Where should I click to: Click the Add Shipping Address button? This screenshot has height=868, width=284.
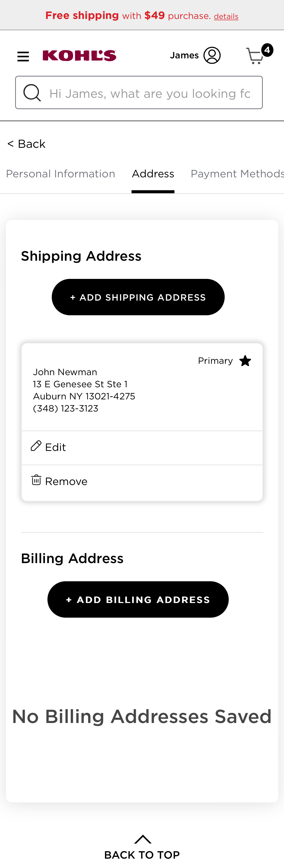pyautogui.click(x=138, y=297)
